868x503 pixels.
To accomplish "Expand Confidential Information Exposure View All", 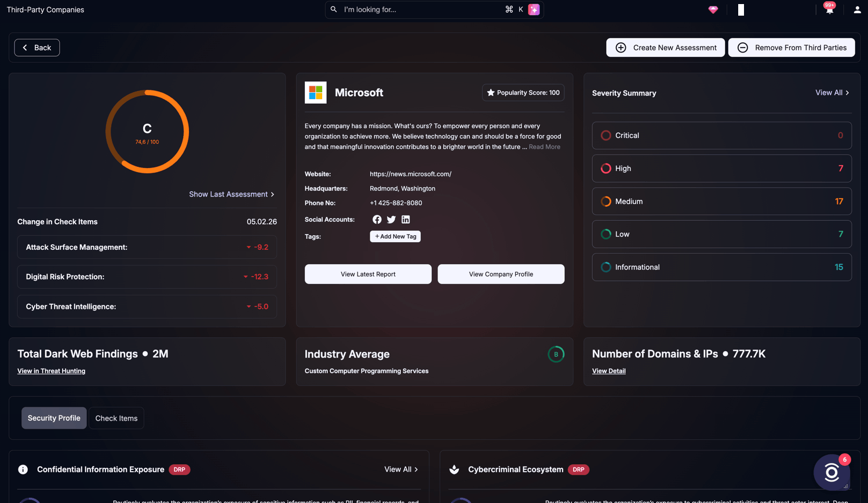I will pos(401,469).
